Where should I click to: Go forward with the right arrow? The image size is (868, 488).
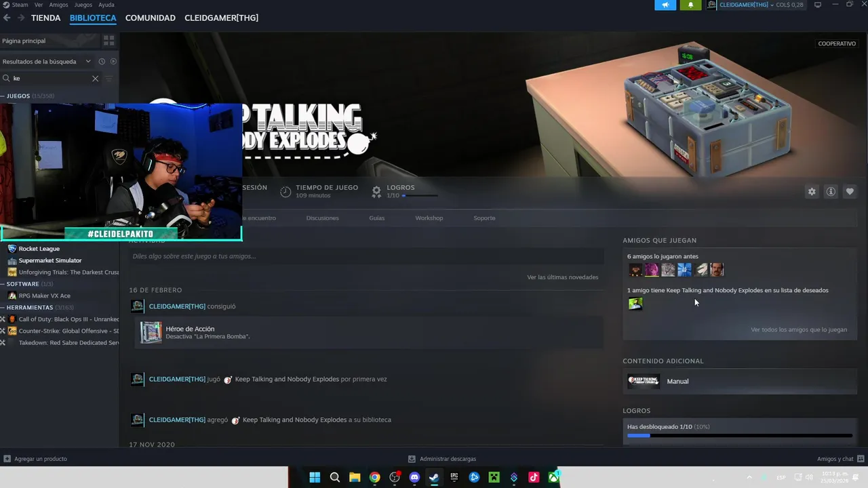(21, 18)
